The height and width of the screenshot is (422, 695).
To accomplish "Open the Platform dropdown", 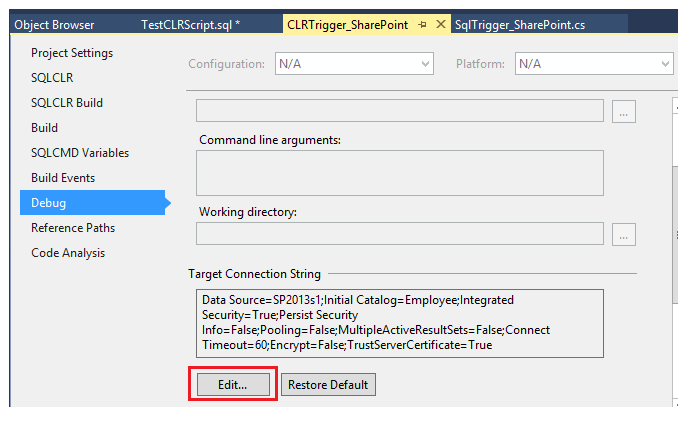I will click(594, 64).
